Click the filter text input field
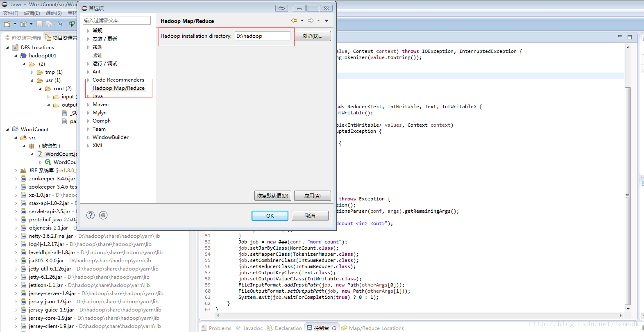 (x=117, y=20)
